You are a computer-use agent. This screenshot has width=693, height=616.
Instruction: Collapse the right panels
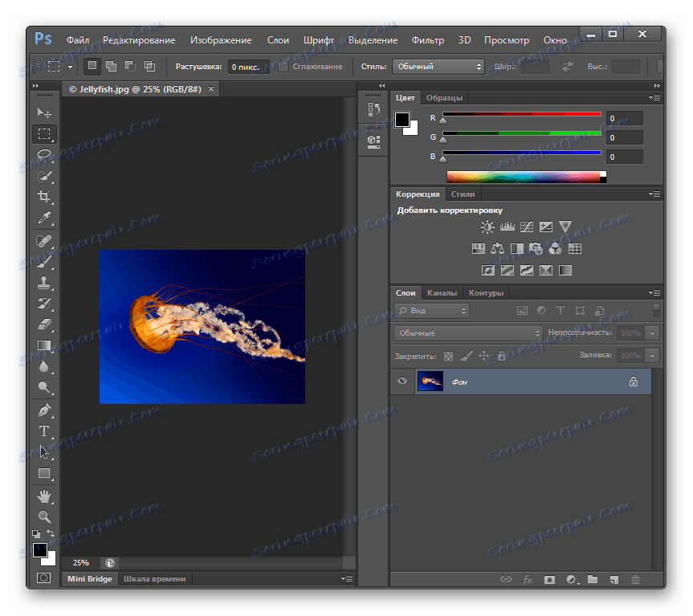(x=657, y=86)
